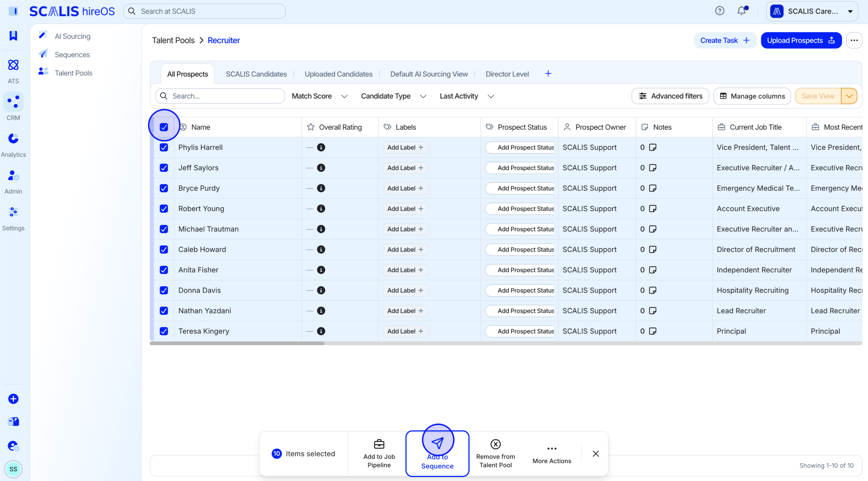The width and height of the screenshot is (868, 481).
Task: Go to Talent Pools breadcrumb link
Action: click(173, 41)
